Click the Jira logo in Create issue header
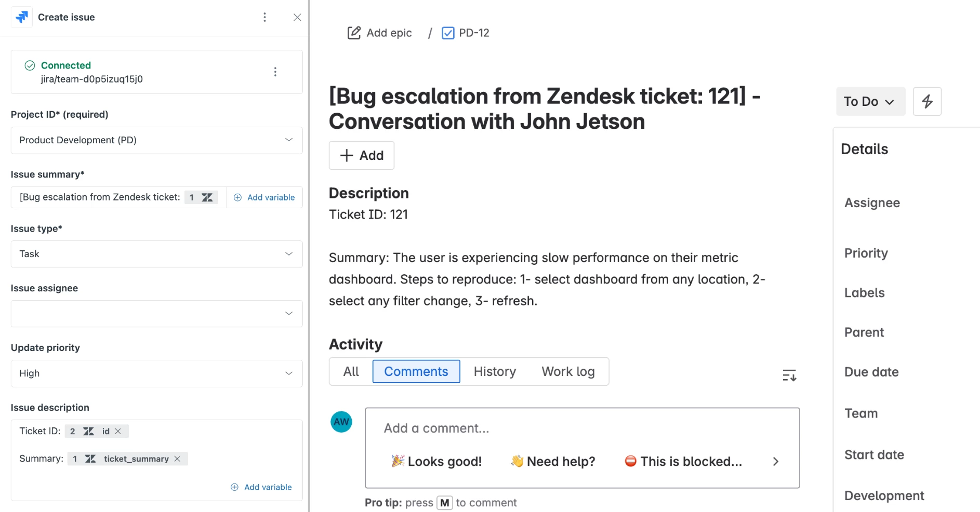The width and height of the screenshot is (980, 512). [x=22, y=17]
